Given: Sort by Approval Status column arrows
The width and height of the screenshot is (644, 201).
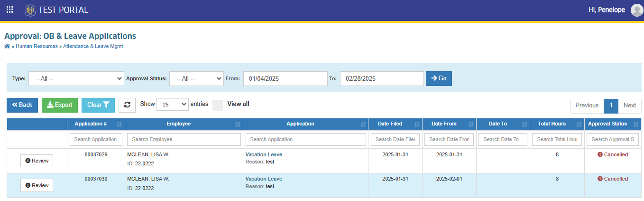Looking at the screenshot, I should click(x=635, y=124).
